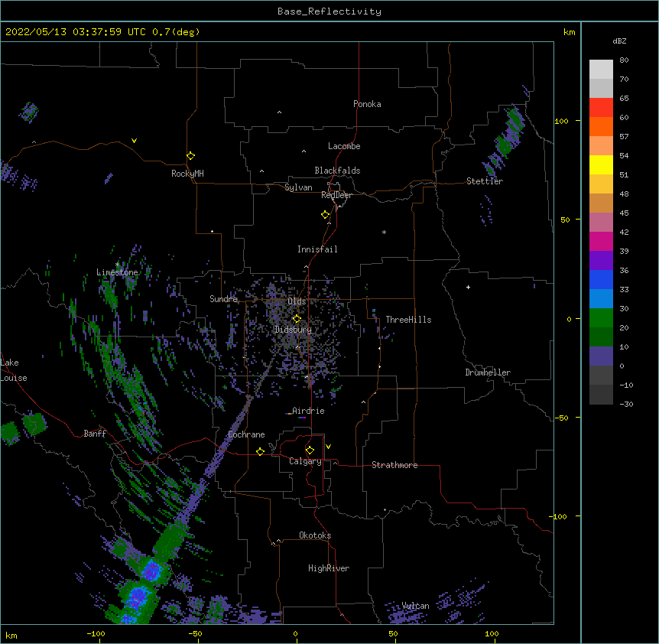Select the RedDeer city label
The height and width of the screenshot is (644, 659).
click(336, 195)
